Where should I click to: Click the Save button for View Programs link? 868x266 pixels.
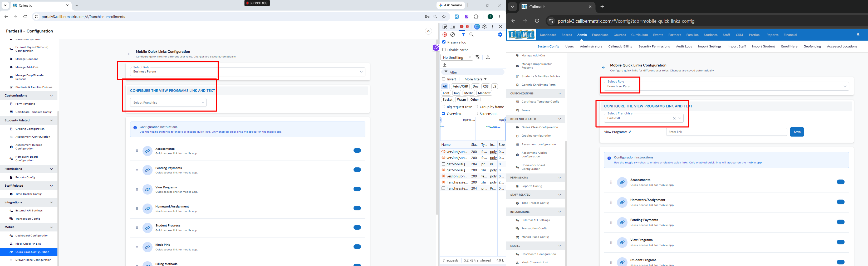click(x=797, y=132)
